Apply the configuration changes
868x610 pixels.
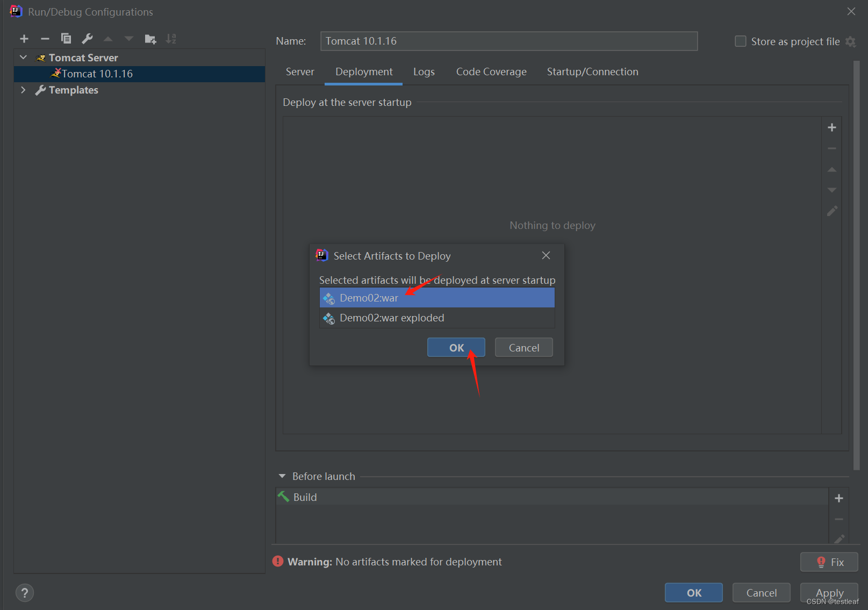(829, 593)
